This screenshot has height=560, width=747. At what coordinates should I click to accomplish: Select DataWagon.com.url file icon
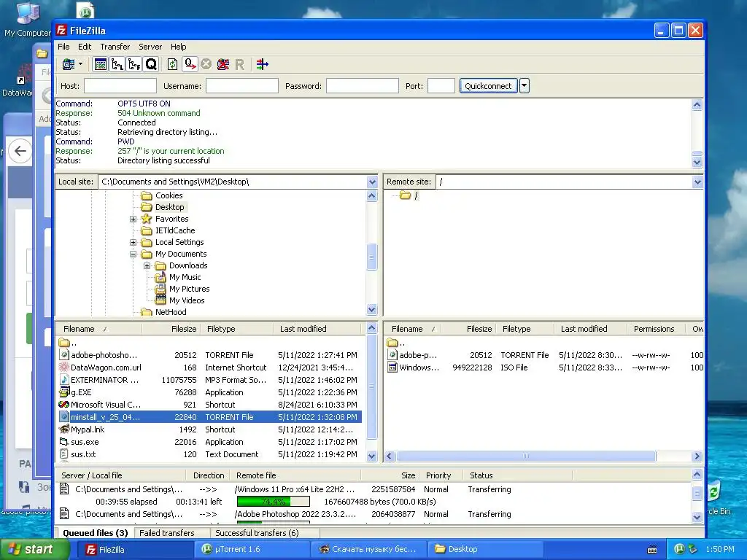[x=64, y=367]
